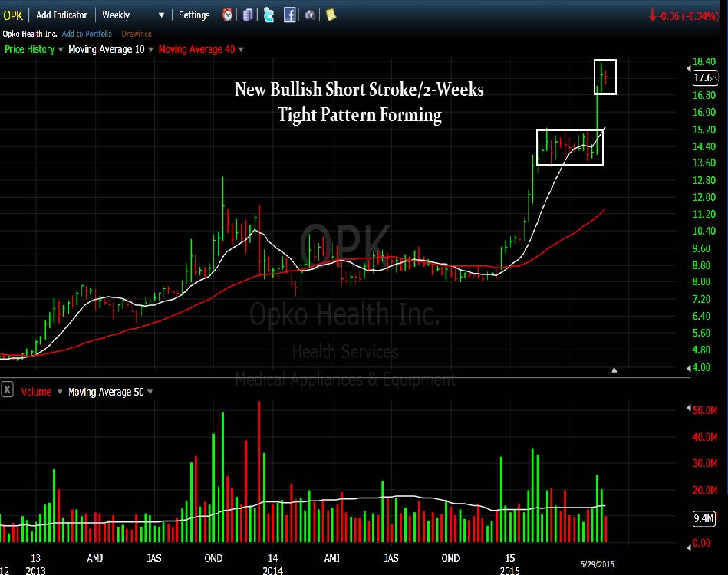Viewport: 728px width, 575px height.
Task: Expand Moving Average 10 dropdown arrow
Action: (150, 50)
